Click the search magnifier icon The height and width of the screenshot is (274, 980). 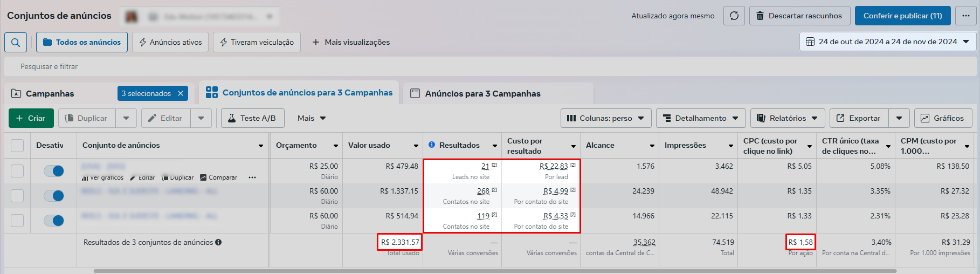[16, 42]
